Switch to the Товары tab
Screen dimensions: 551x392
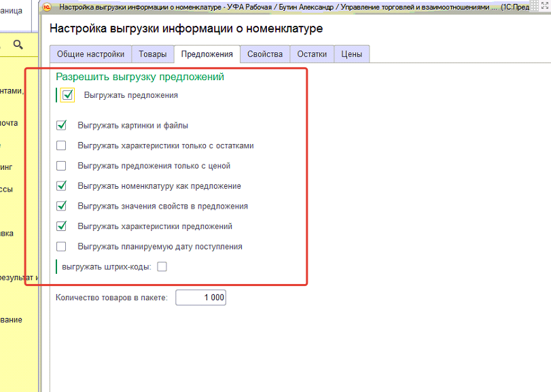pyautogui.click(x=152, y=54)
